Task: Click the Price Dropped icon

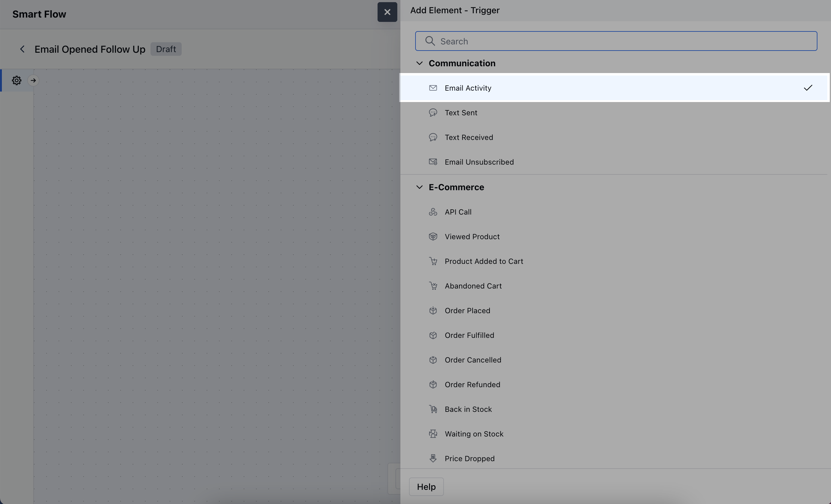Action: pos(433,458)
